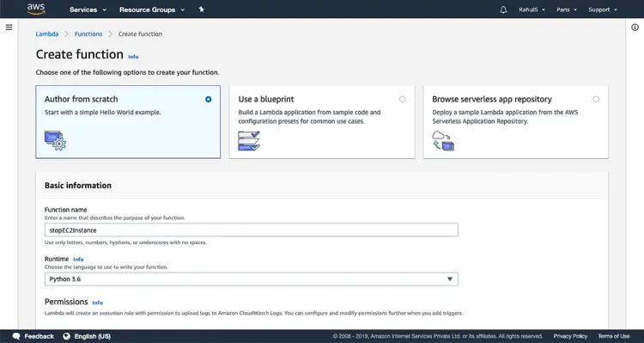Screen dimensions: 644x343
Task: Click the Permissions heading
Action: (x=66, y=302)
